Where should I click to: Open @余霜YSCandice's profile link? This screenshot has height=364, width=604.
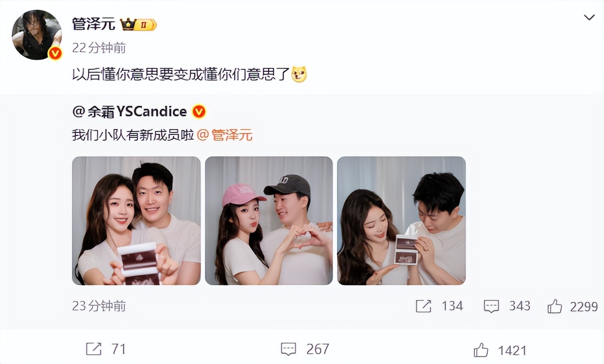pos(130,112)
